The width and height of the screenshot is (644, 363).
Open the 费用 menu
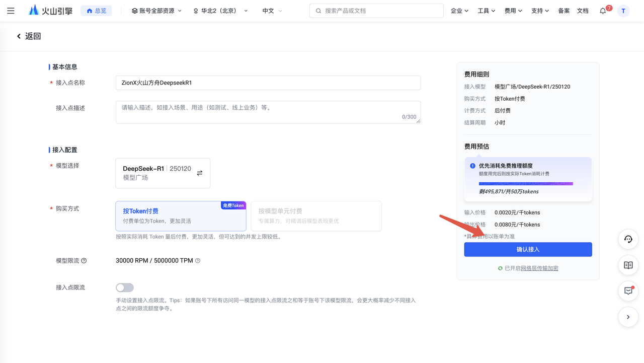tap(513, 11)
